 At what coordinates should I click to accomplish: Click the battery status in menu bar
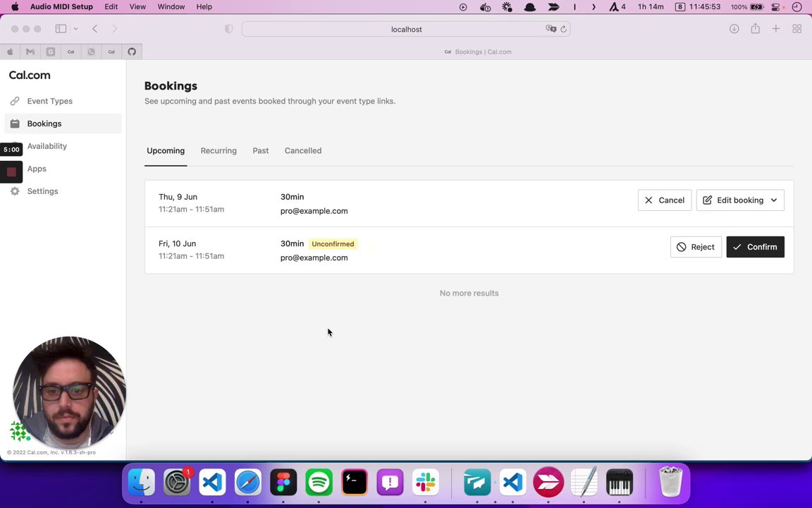[x=746, y=7]
